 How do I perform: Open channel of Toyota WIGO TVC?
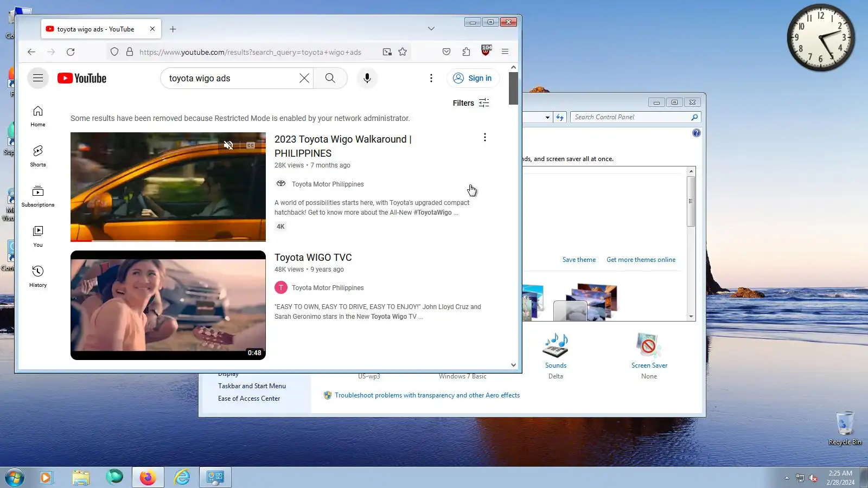[328, 288]
